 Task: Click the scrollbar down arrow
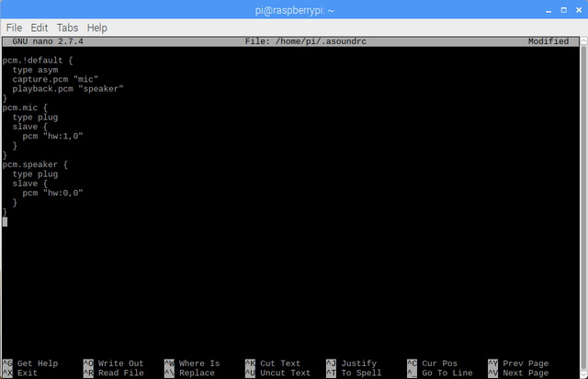click(584, 374)
